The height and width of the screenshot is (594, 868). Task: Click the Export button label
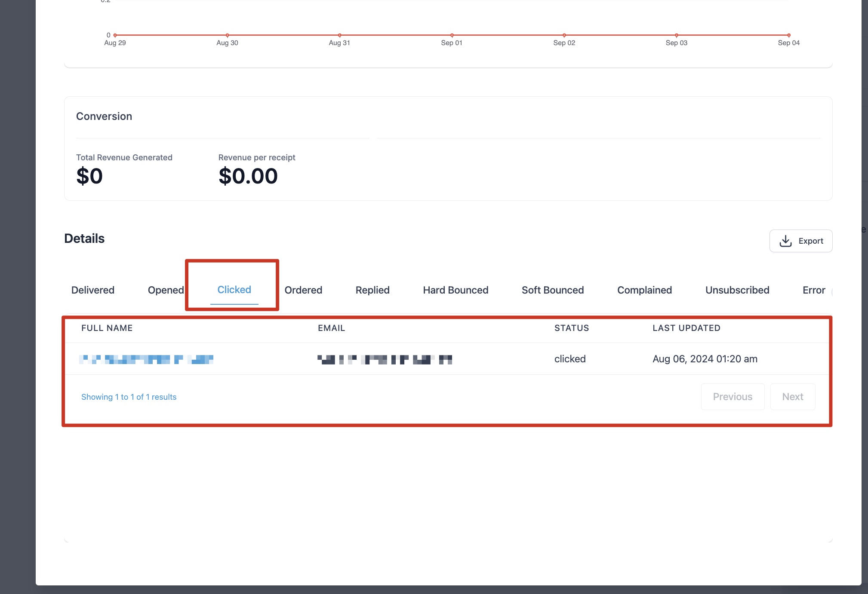tap(811, 241)
